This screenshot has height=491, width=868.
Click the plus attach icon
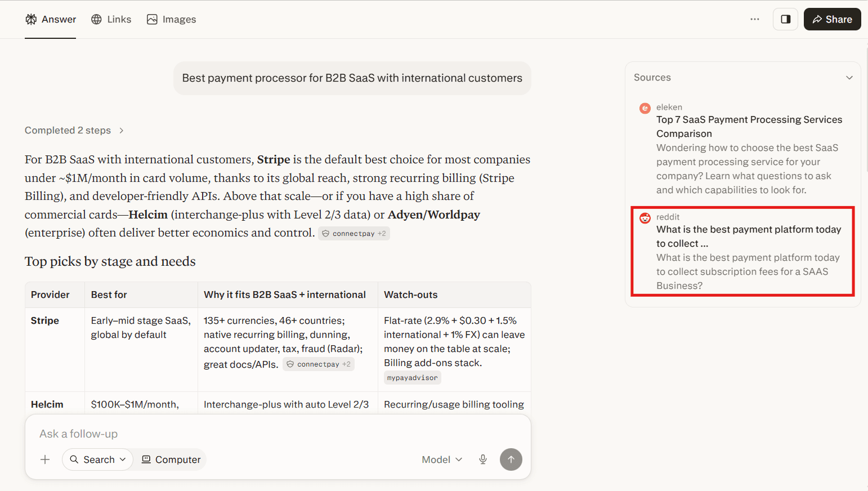45,459
